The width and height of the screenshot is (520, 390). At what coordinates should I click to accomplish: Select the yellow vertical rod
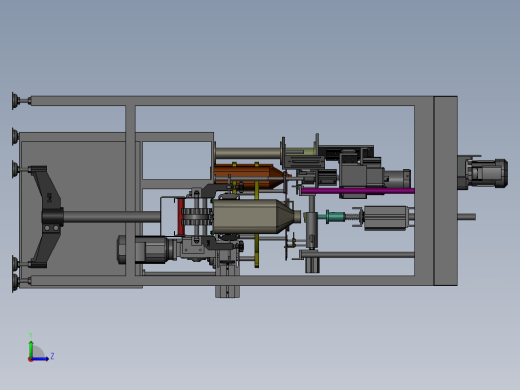point(257,224)
